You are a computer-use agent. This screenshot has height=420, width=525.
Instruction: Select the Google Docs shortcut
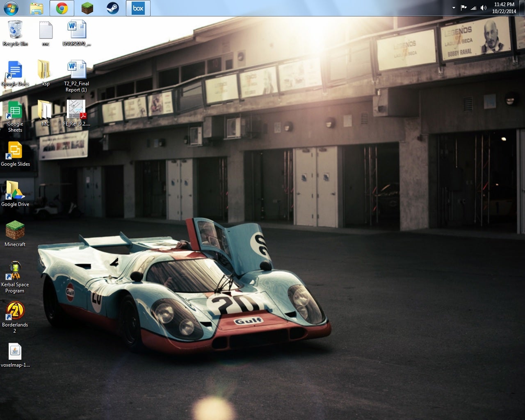pyautogui.click(x=15, y=73)
